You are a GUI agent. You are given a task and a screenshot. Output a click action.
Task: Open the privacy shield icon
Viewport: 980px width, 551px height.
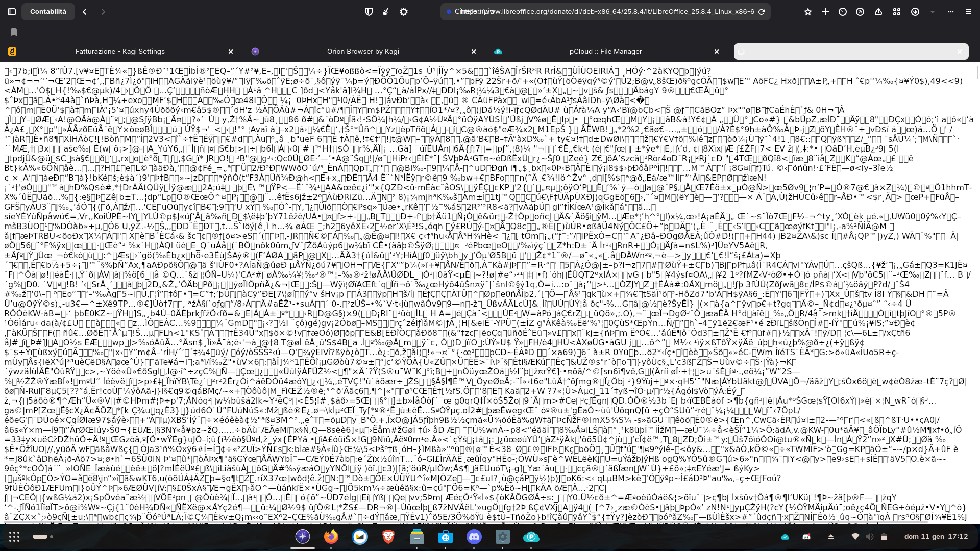click(369, 11)
